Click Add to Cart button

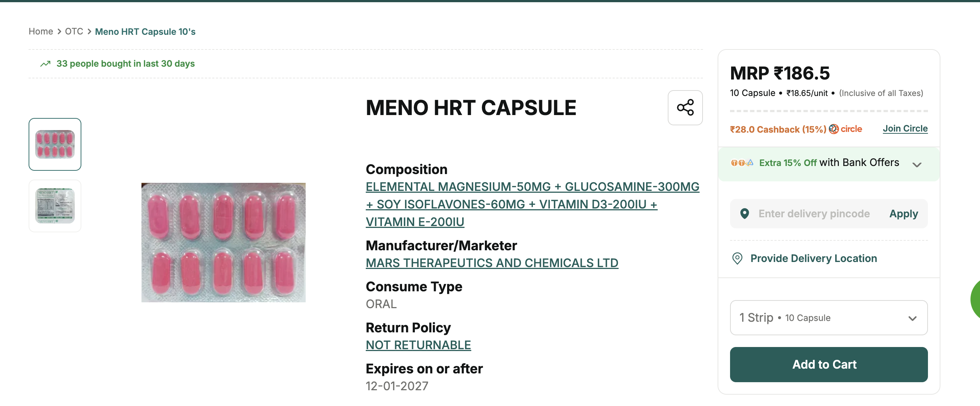828,365
